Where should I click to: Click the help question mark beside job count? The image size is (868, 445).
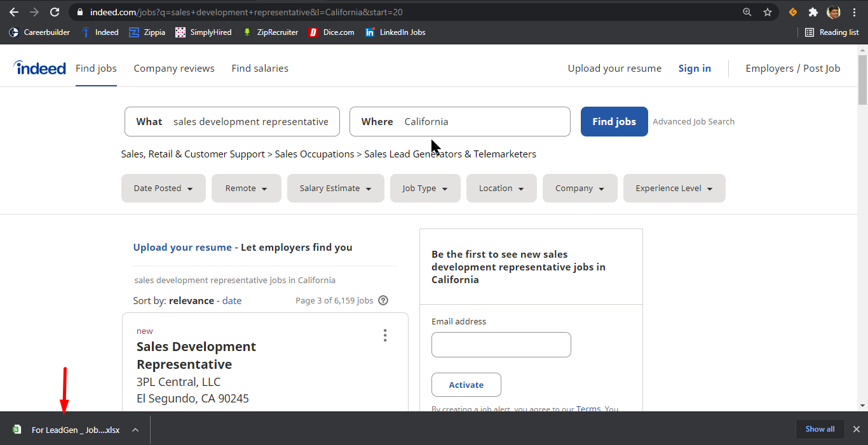tap(383, 300)
